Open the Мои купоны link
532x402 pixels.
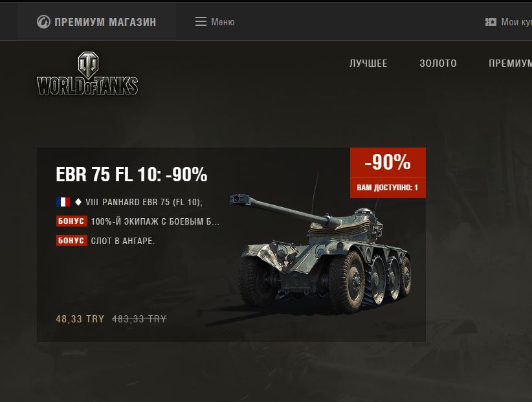(x=516, y=22)
